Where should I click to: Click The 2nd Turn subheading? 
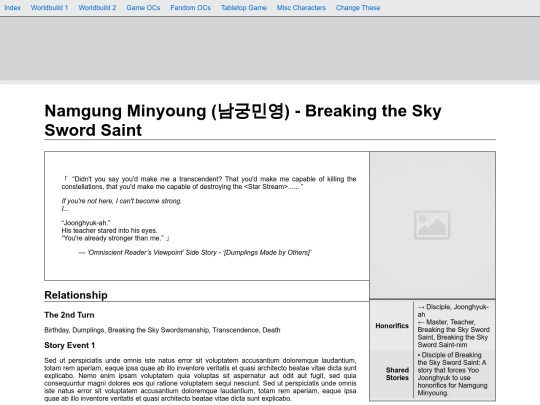tap(69, 315)
